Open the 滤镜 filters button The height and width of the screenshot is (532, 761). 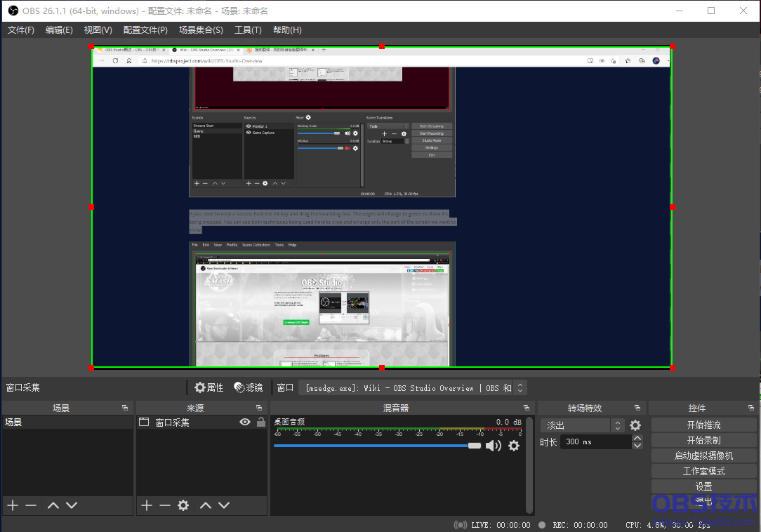tap(249, 387)
